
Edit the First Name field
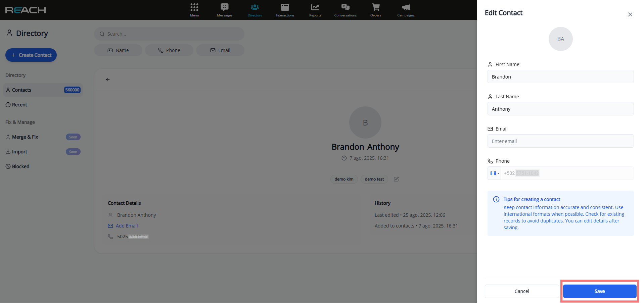561,77
